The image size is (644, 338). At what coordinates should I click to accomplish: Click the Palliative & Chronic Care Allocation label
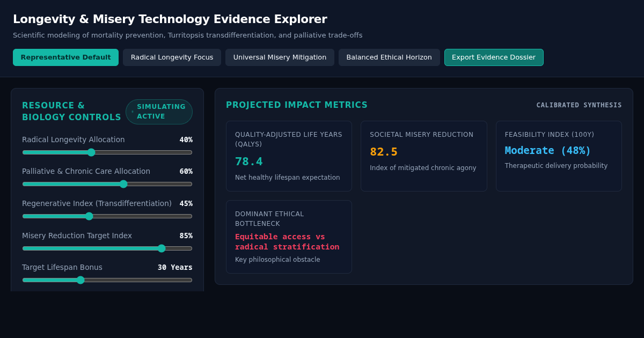tap(86, 171)
